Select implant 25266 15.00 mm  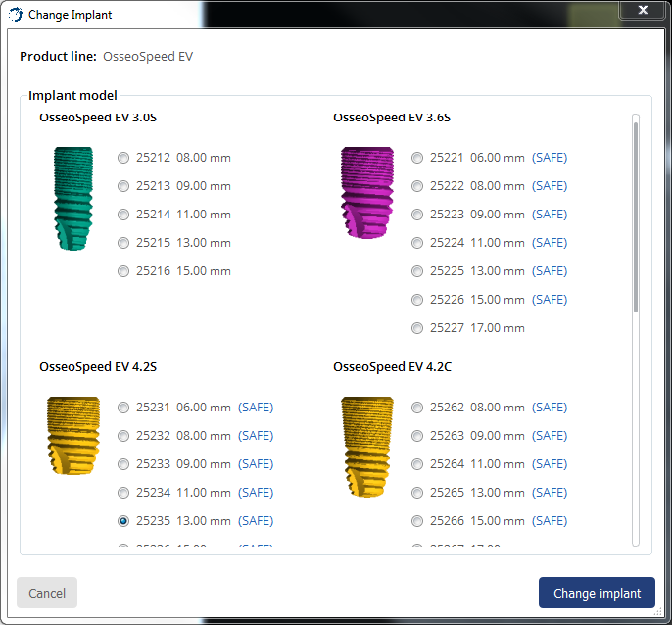(417, 521)
